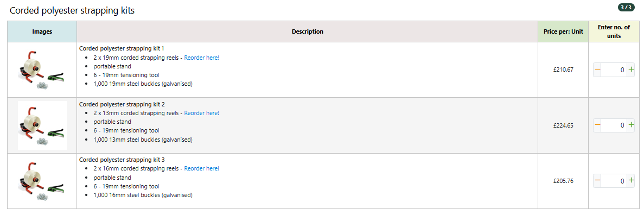Follow Reorder here link for 13mm reels
The height and width of the screenshot is (215, 644).
(202, 113)
